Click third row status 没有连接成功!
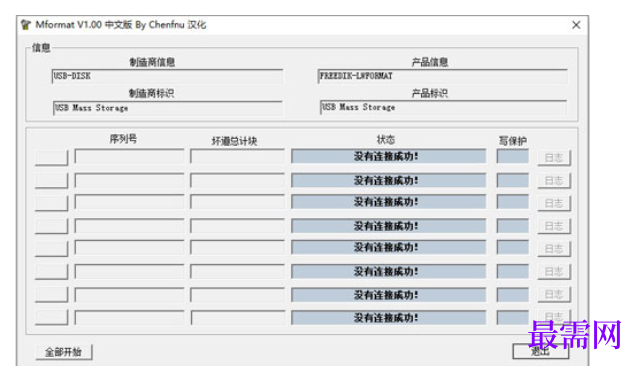Viewport: 640px width, 366px height. pyautogui.click(x=389, y=202)
